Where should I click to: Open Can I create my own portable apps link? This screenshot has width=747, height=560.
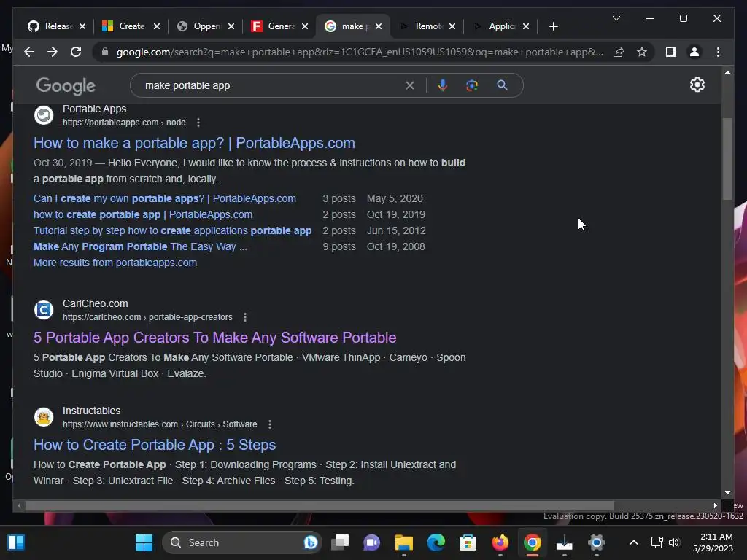click(164, 198)
